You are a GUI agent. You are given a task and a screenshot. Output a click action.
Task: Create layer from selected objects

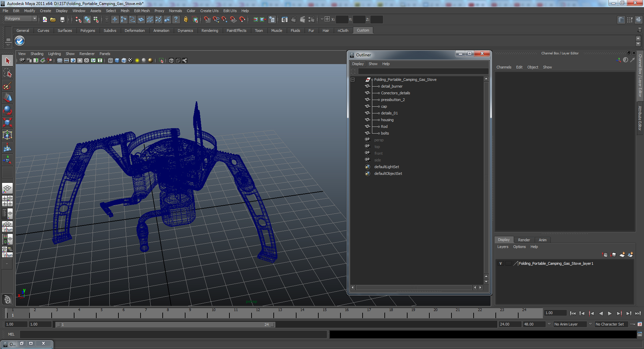click(x=630, y=255)
